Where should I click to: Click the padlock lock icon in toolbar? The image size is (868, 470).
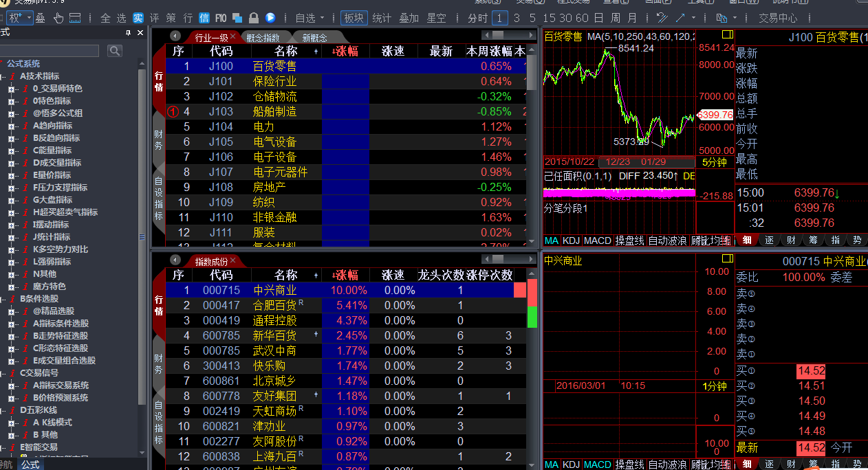pos(253,18)
